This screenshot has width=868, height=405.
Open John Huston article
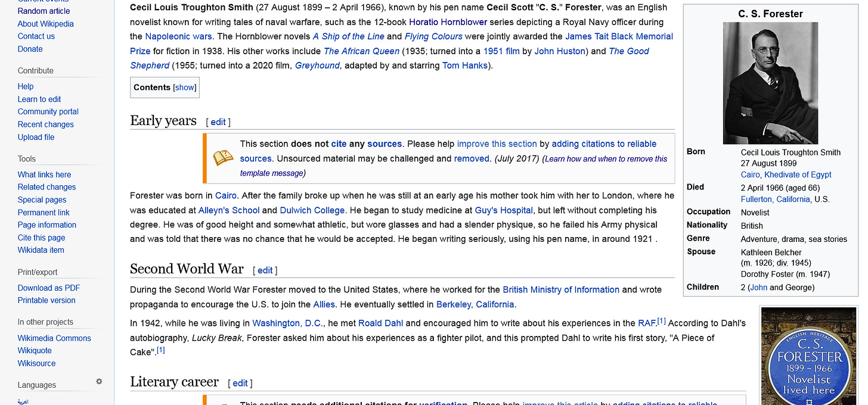point(560,51)
